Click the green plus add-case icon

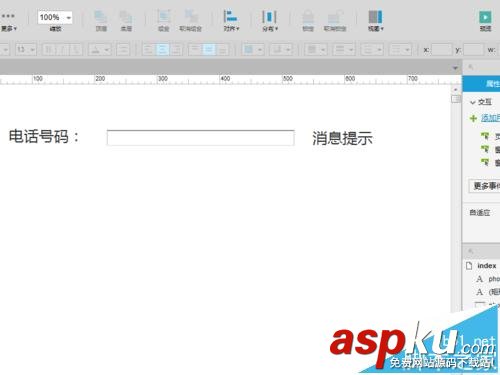473,118
